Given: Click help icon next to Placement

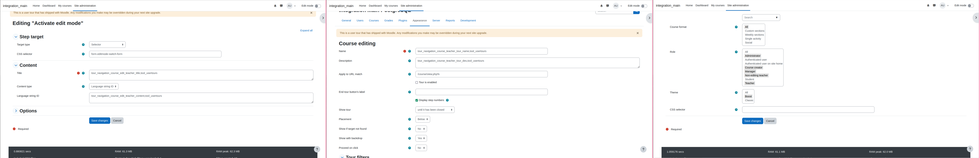Looking at the screenshot, I should [x=409, y=119].
